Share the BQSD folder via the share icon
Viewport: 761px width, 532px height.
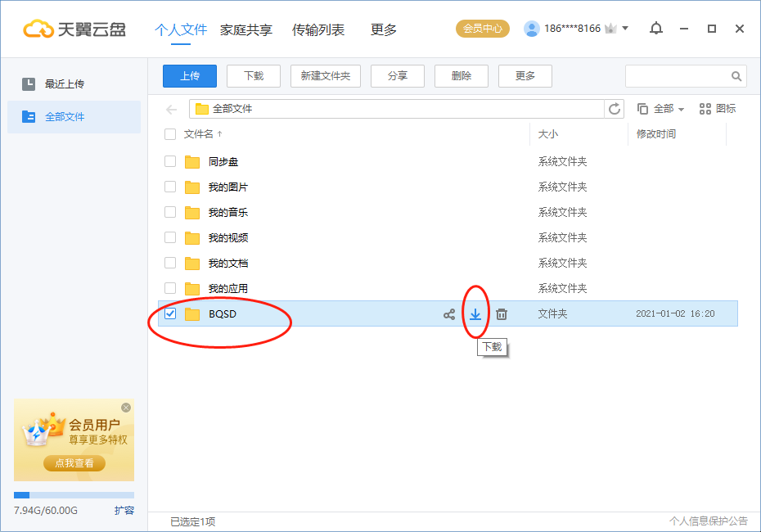click(x=449, y=314)
